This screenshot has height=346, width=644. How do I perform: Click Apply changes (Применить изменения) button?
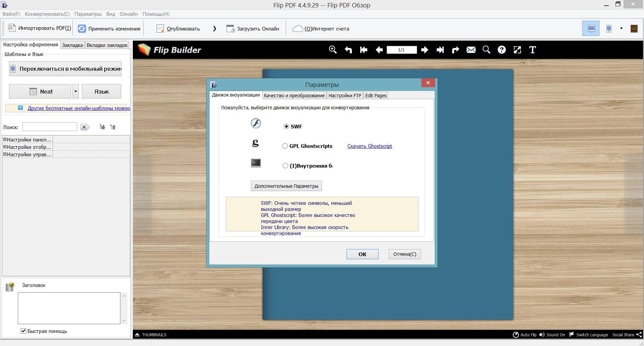[x=109, y=28]
